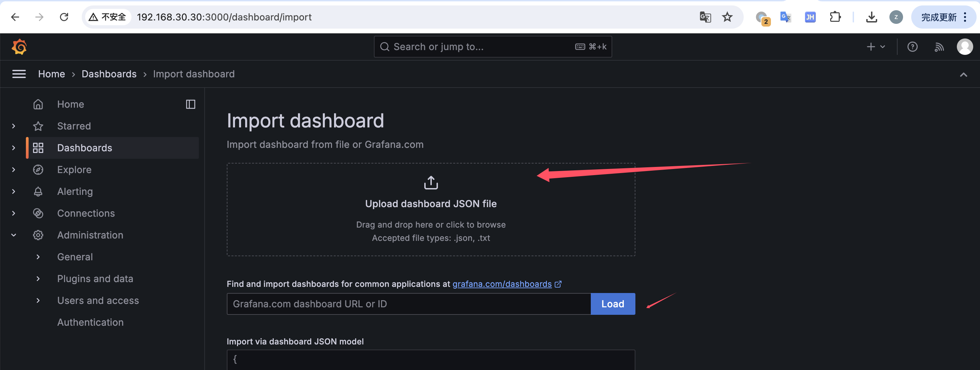The height and width of the screenshot is (370, 980).
Task: Follow the grafana.com/dashboards link
Action: [x=502, y=284]
